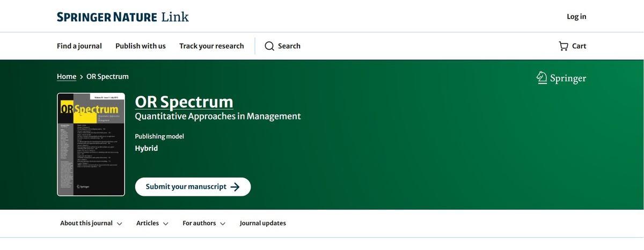Click the arrow icon in Submit button
Image resolution: width=644 pixels, height=250 pixels.
(x=235, y=187)
